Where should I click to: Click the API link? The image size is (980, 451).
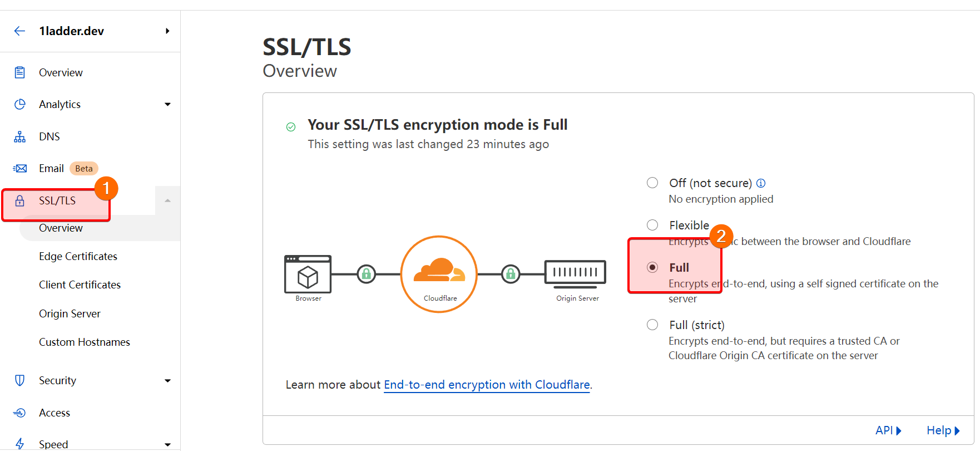pos(888,430)
